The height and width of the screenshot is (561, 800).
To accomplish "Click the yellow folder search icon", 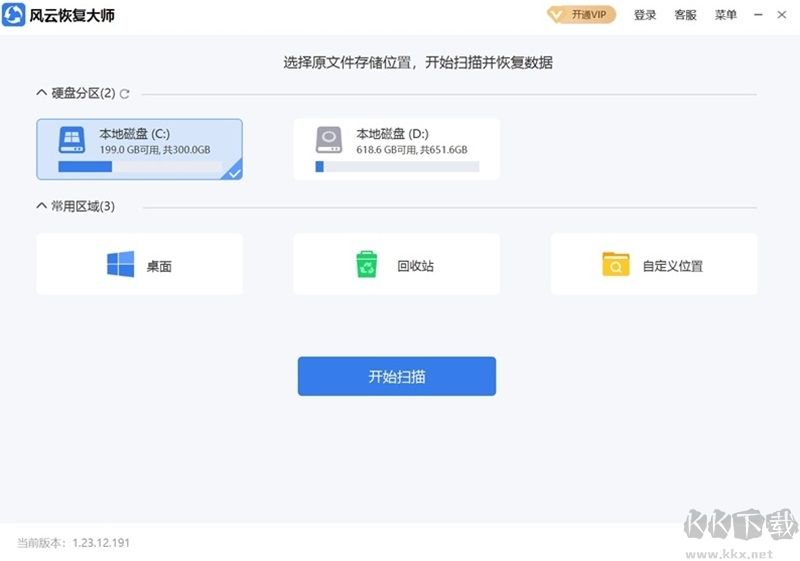I will click(616, 264).
